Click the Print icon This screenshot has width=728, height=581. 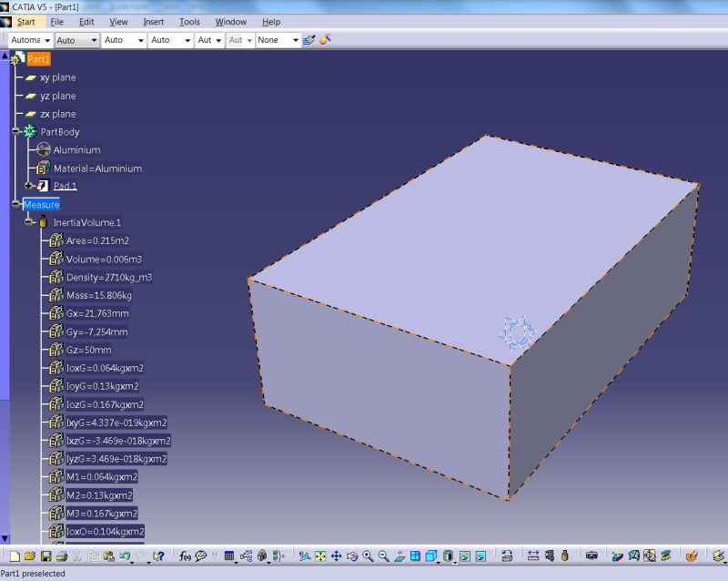coord(62,556)
